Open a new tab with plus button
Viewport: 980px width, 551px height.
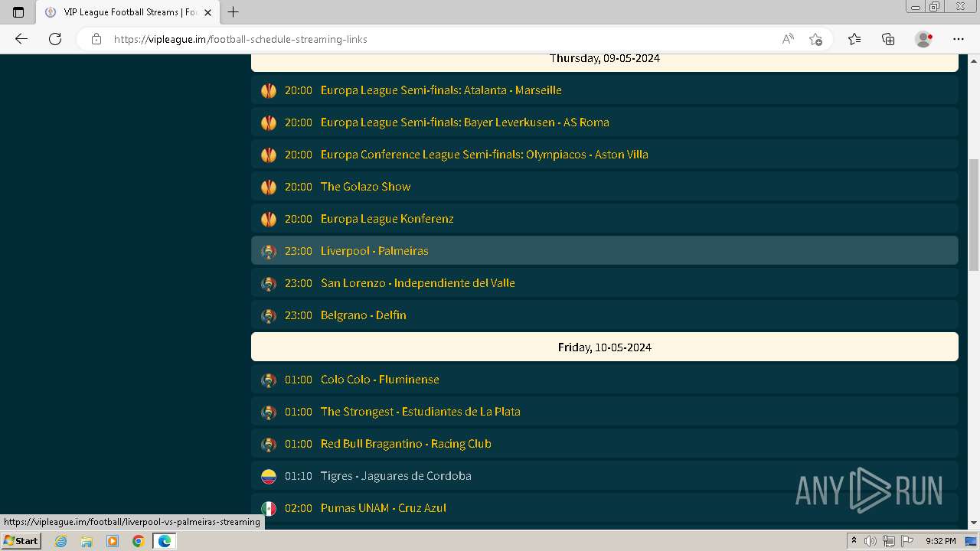pos(234,12)
